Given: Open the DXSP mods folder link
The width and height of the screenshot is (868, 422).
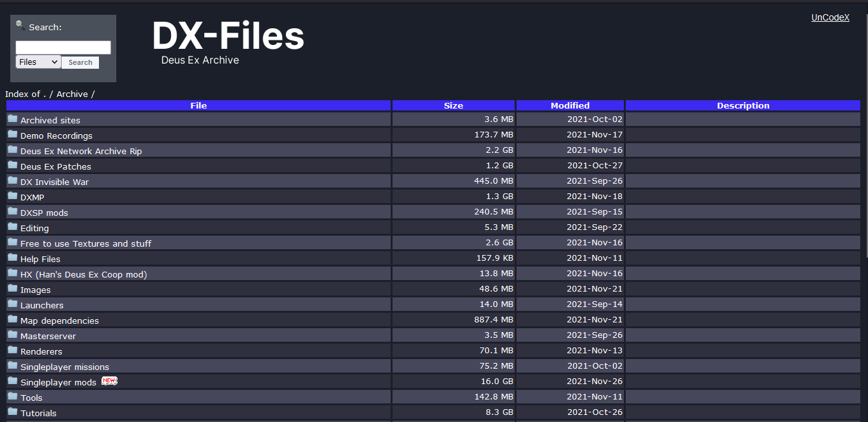Looking at the screenshot, I should (x=44, y=213).
